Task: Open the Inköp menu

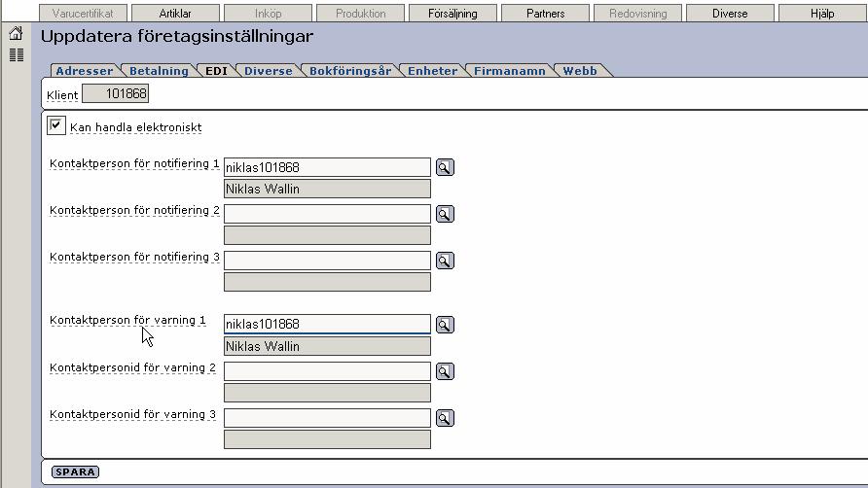Action: coord(268,14)
